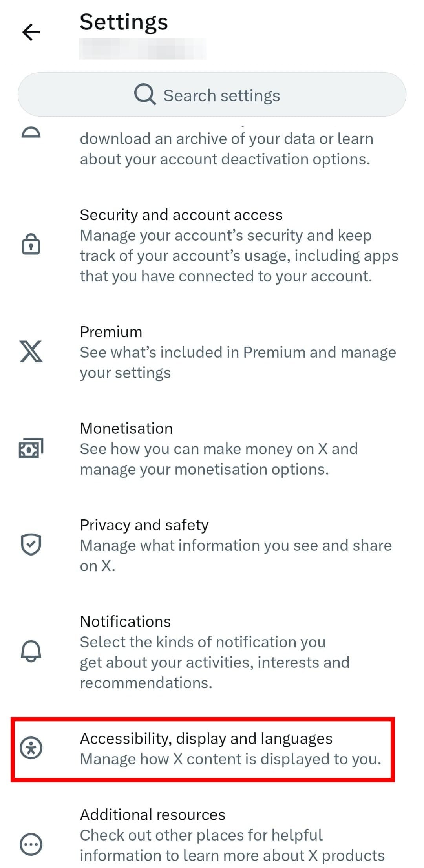
Task: Go to Notifications settings
Action: [x=125, y=621]
